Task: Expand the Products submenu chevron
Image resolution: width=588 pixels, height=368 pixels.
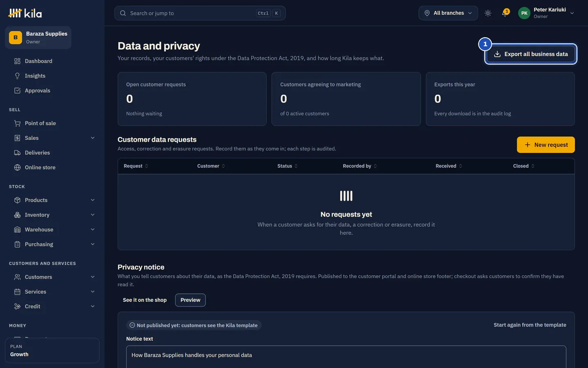Action: point(93,200)
